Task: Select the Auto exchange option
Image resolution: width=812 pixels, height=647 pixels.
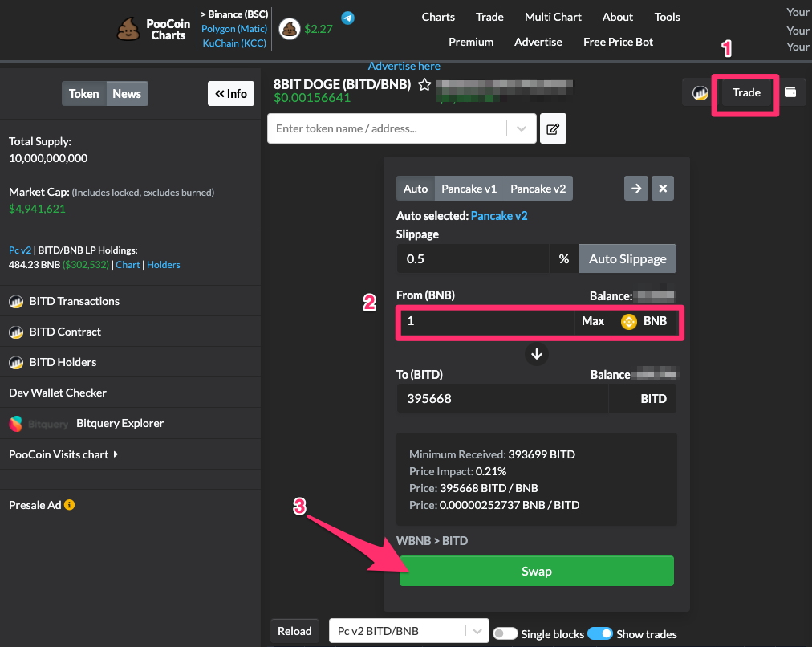Action: click(416, 189)
